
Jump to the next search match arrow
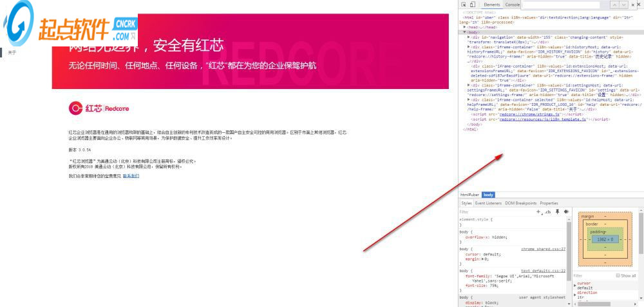(x=624, y=5)
